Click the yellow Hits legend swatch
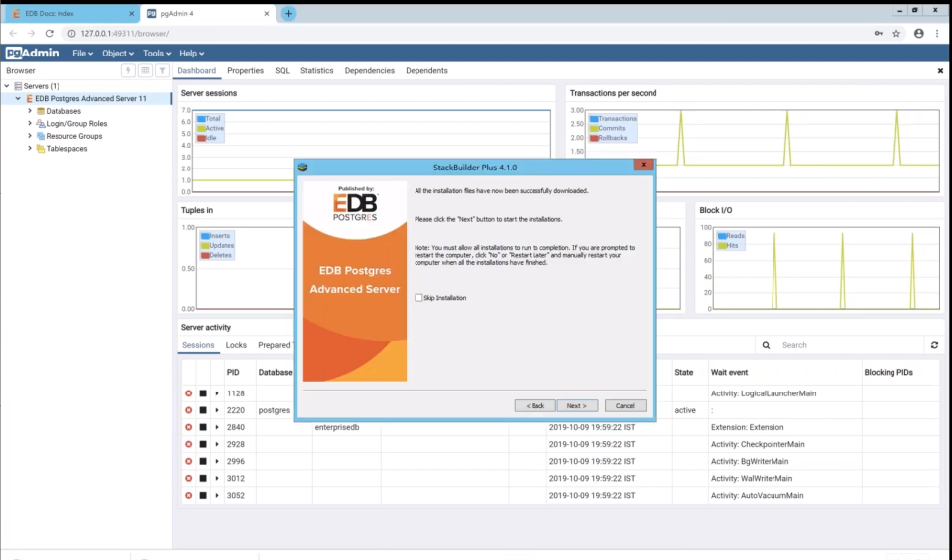952x560 pixels. [721, 245]
